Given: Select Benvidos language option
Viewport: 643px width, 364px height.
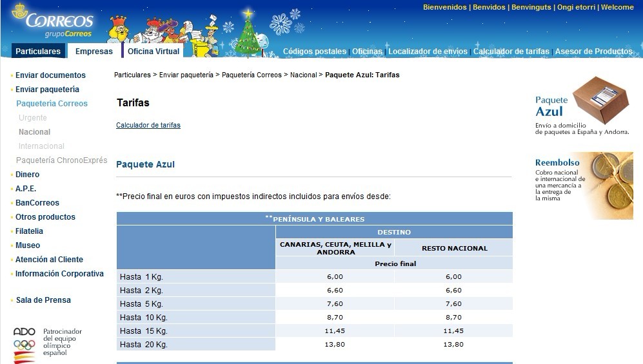Looking at the screenshot, I should pyautogui.click(x=489, y=7).
